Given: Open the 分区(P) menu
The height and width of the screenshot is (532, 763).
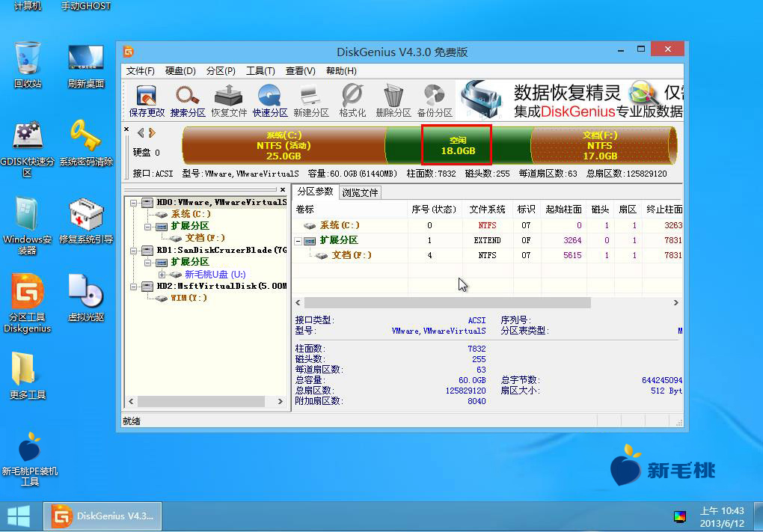Looking at the screenshot, I should tap(221, 71).
